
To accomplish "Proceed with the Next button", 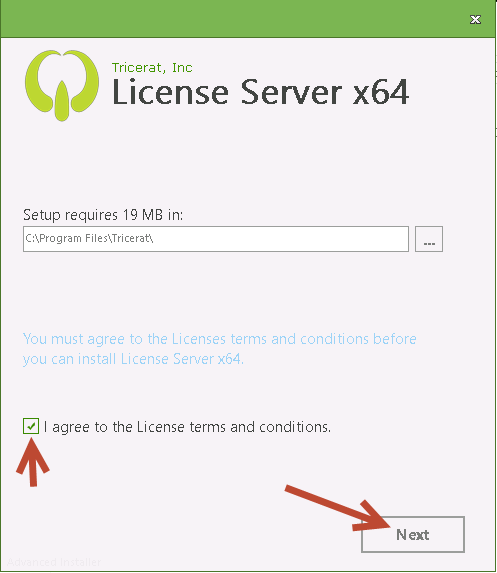I will pyautogui.click(x=413, y=534).
